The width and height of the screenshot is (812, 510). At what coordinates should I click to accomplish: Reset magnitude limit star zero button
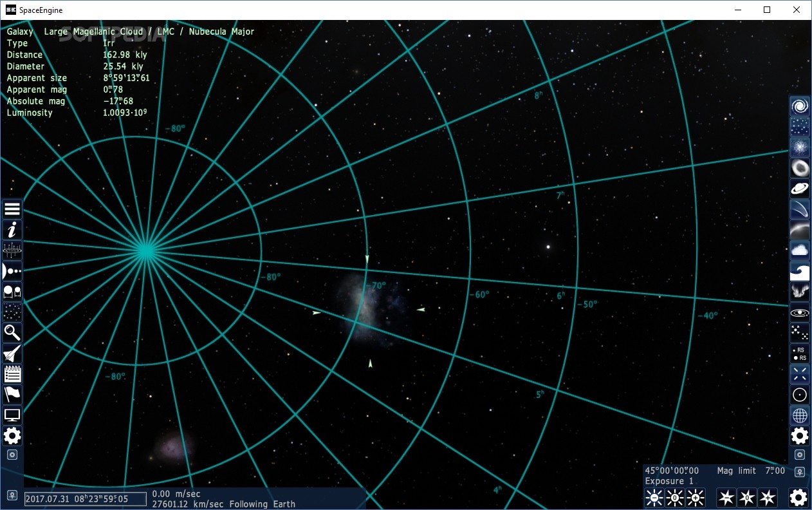tap(747, 497)
